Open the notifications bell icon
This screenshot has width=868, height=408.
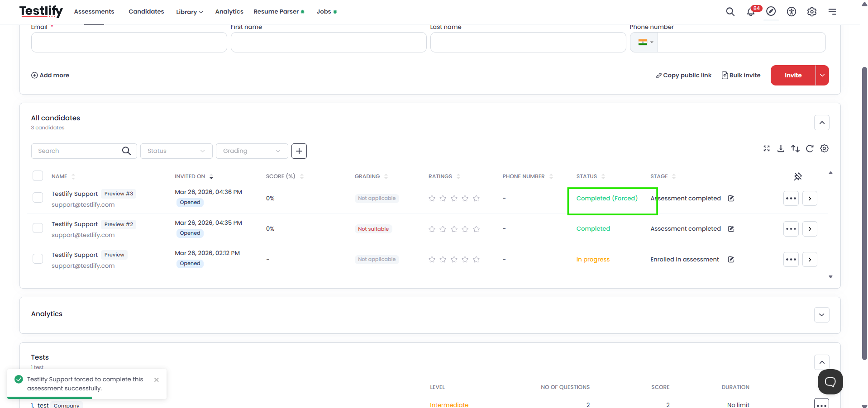tap(750, 12)
